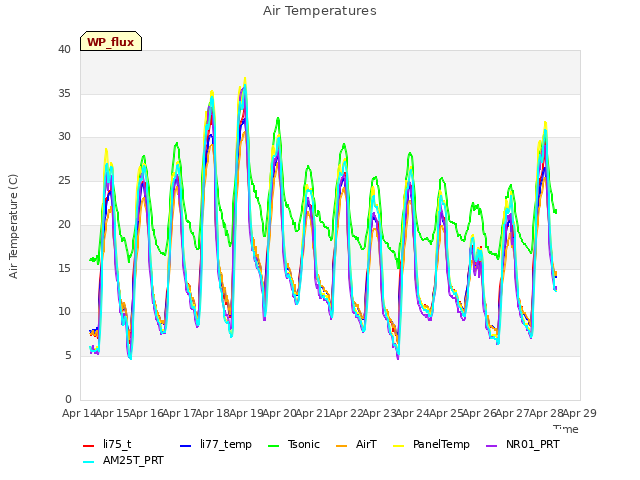Click the 20 y-axis tick label

64,224
